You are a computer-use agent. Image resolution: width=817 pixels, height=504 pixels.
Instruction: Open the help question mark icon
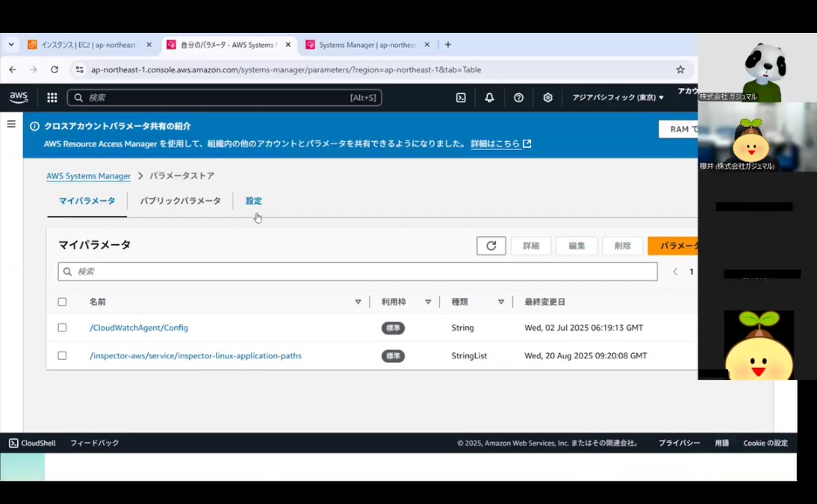(518, 98)
